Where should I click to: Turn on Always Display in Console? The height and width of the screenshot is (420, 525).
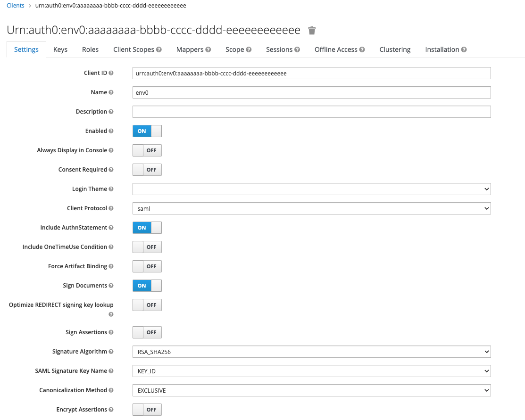click(147, 150)
